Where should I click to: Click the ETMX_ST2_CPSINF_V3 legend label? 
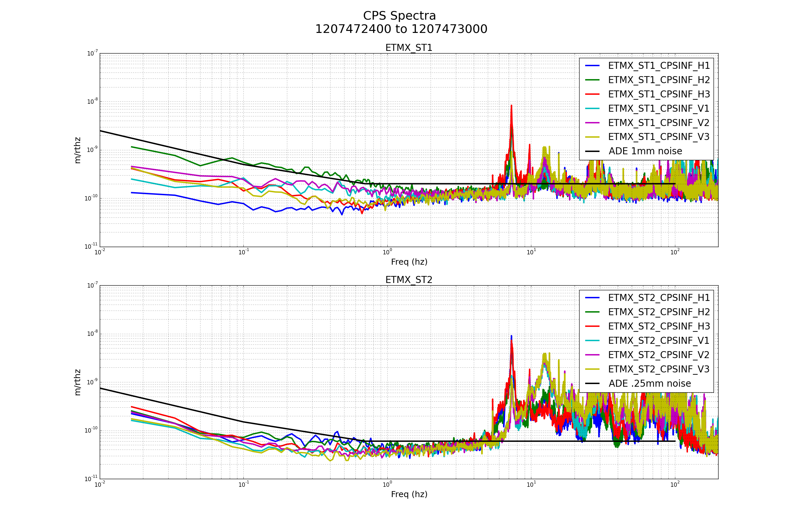coord(659,369)
